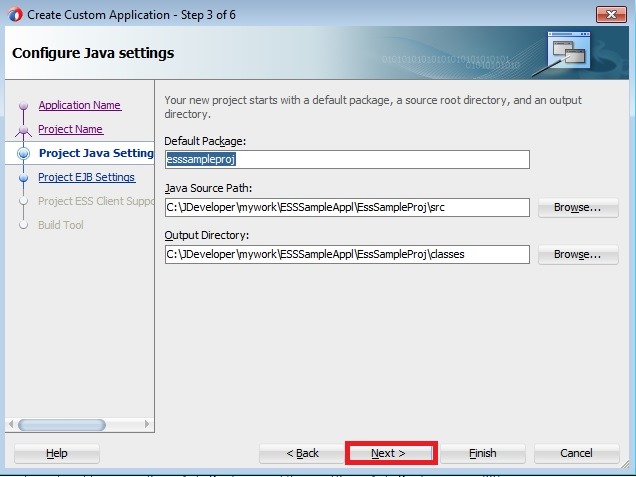Viewport: 636px width, 477px height.
Task: Go back to the previous wizard step
Action: tap(302, 453)
